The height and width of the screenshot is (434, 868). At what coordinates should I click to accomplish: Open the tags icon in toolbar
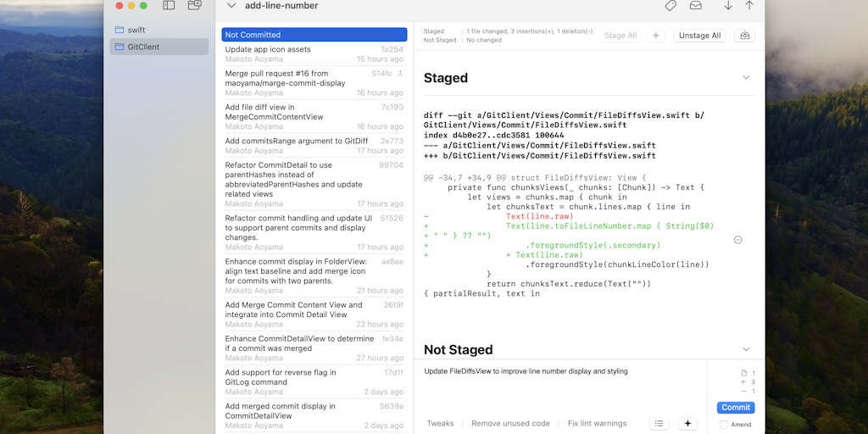(670, 5)
